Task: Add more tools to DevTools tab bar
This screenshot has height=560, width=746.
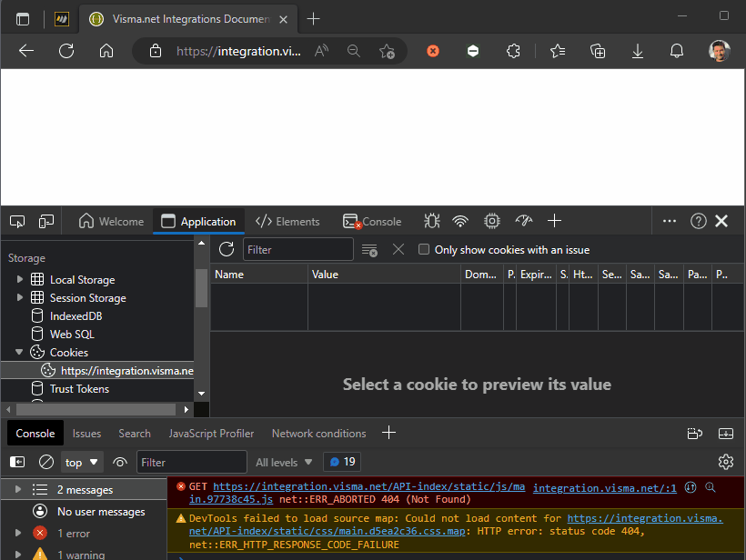Action: pos(554,221)
